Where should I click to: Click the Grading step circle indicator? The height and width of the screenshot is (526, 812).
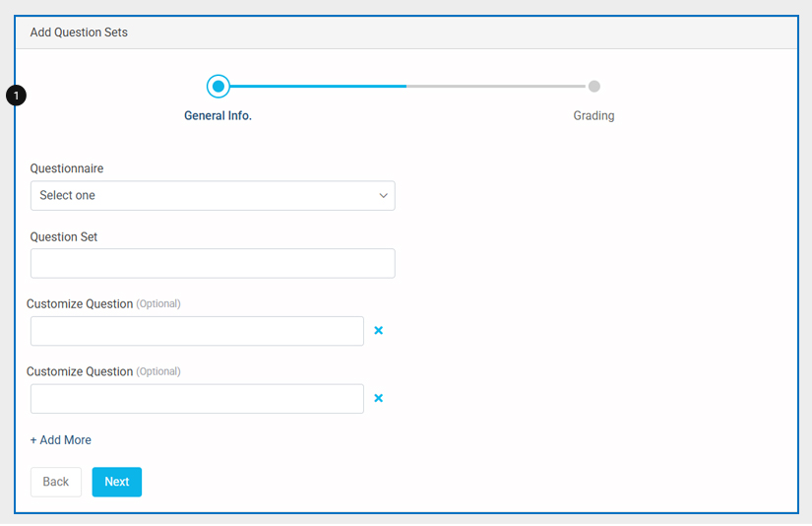click(593, 87)
